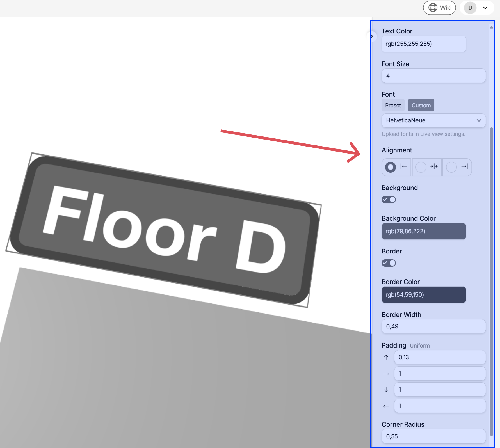The image size is (500, 448).
Task: Open the account dropdown next to the avatar
Action: click(x=485, y=8)
